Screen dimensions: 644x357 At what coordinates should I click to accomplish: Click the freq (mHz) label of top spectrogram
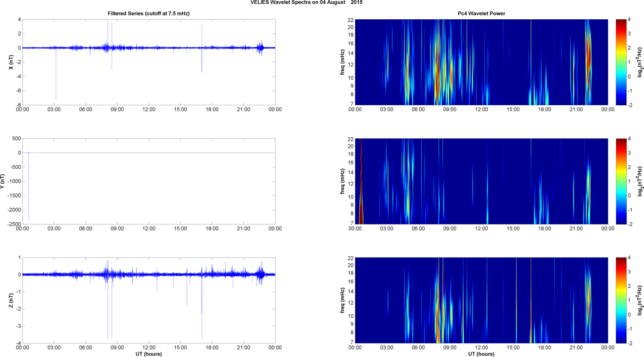(x=343, y=62)
